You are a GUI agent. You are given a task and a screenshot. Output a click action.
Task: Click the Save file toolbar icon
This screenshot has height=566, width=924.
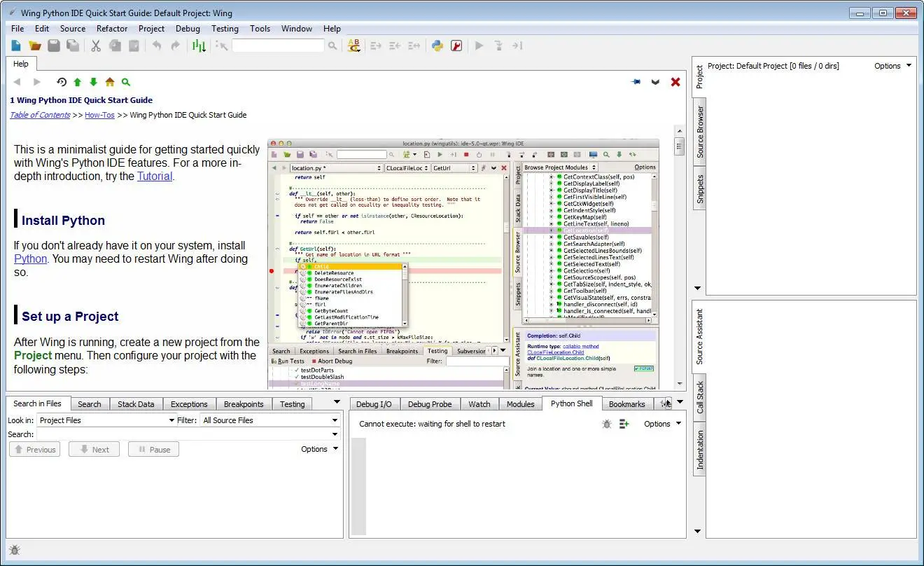tap(54, 46)
